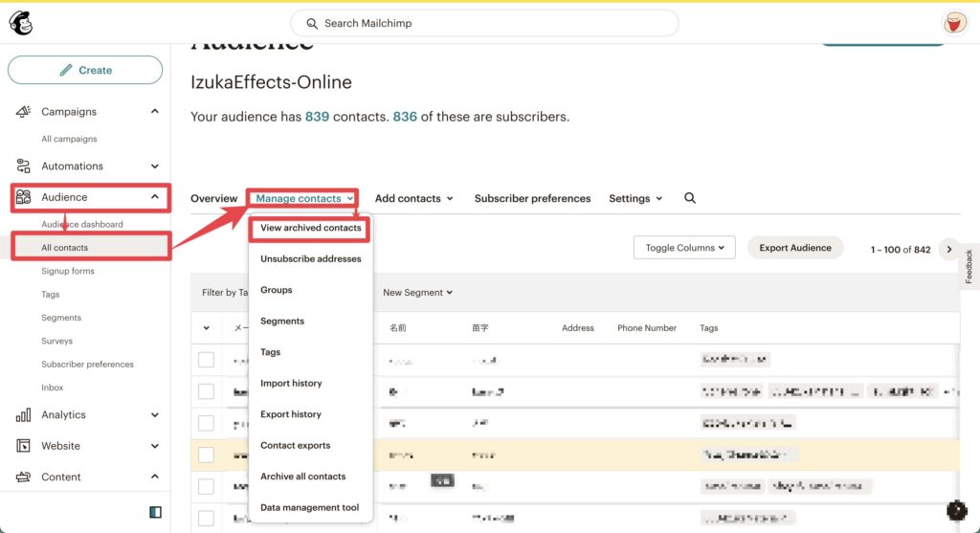Go to next page of contacts
The height and width of the screenshot is (533, 980).
tap(948, 250)
